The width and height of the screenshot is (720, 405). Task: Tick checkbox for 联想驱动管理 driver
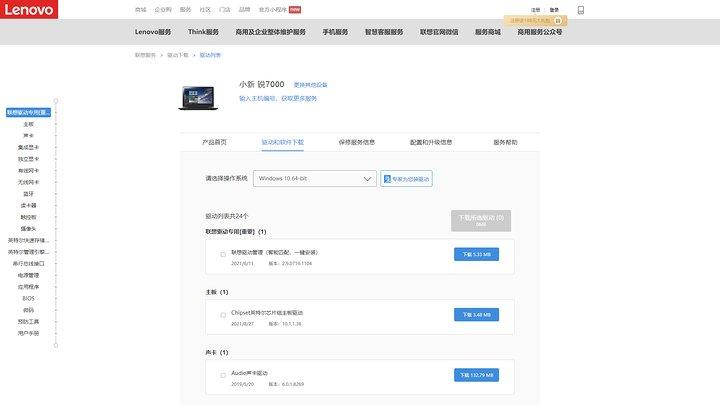point(223,254)
